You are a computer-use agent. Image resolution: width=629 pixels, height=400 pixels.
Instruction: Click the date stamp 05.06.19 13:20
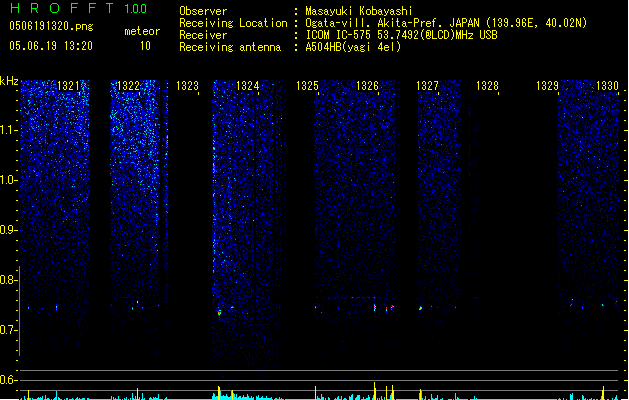pos(51,46)
